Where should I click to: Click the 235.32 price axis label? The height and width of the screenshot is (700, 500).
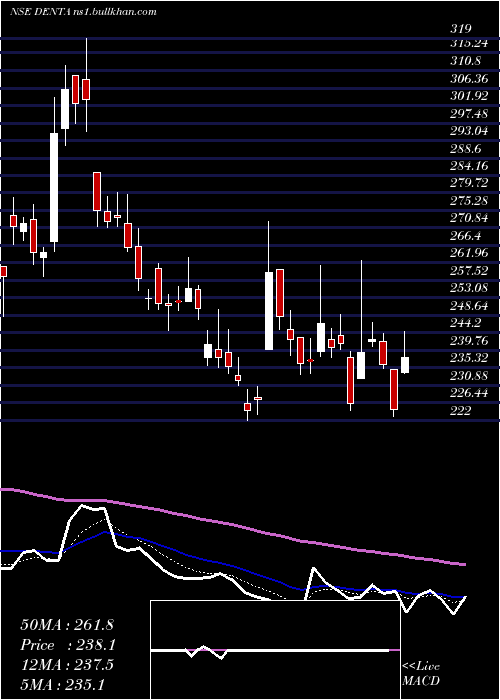point(469,358)
